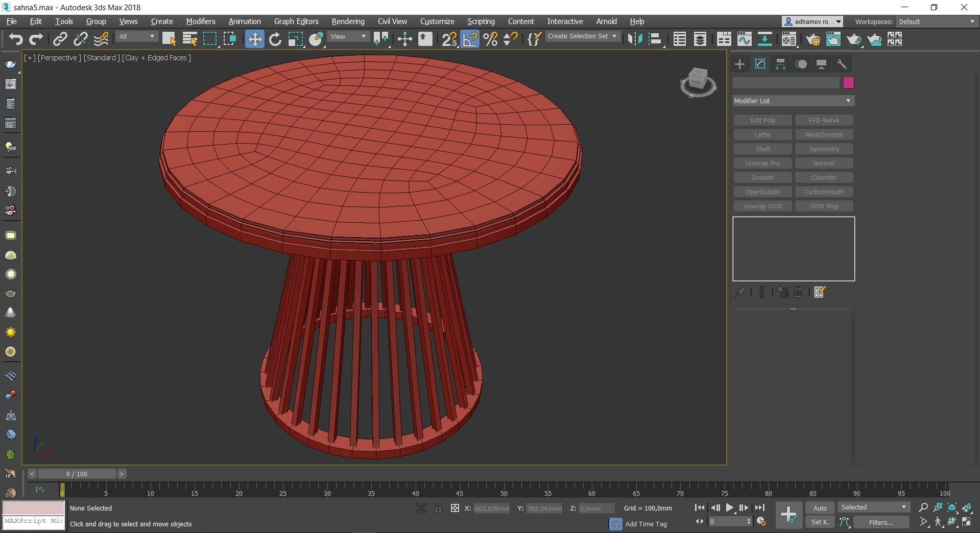Open the File menu

coord(11,21)
